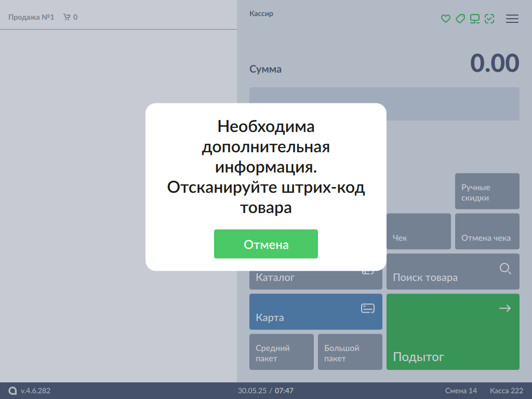Open Ручные скидки
This screenshot has width=532, height=399.
[x=487, y=192]
